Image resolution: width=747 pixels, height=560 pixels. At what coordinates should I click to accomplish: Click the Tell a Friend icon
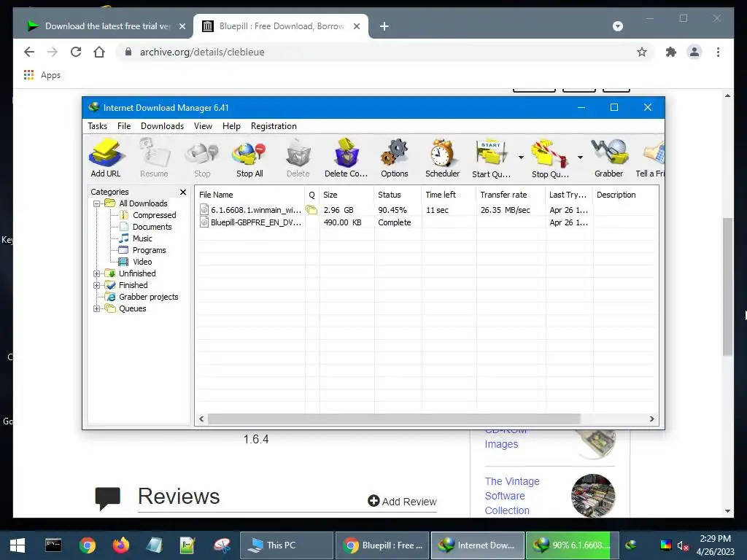[650, 158]
